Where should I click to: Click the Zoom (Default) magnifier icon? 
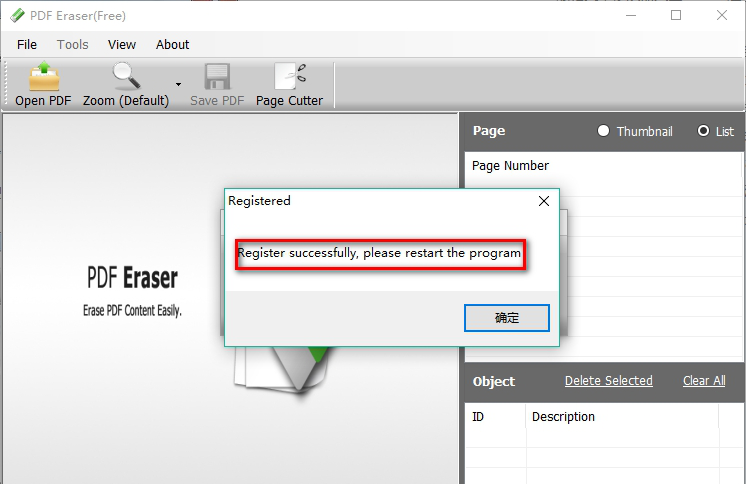[126, 77]
